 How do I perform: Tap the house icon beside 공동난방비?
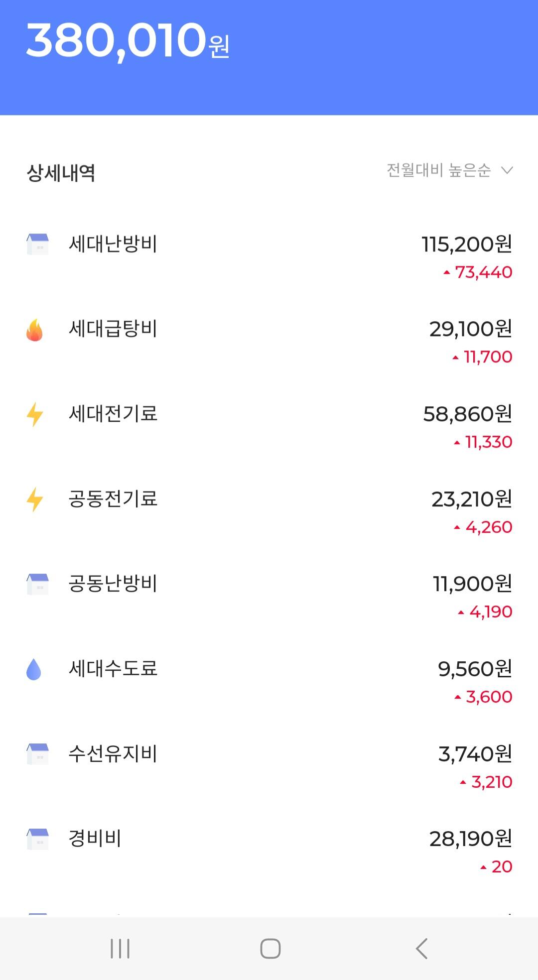(37, 584)
